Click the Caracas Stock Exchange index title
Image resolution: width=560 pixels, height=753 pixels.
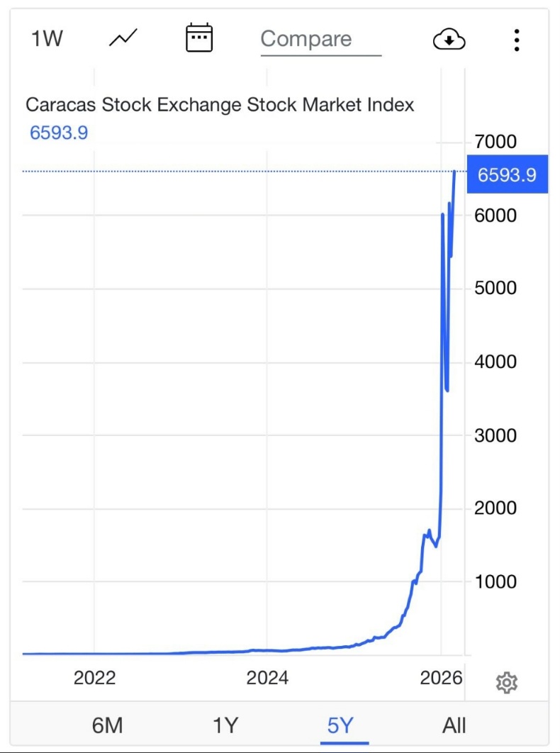(x=220, y=105)
